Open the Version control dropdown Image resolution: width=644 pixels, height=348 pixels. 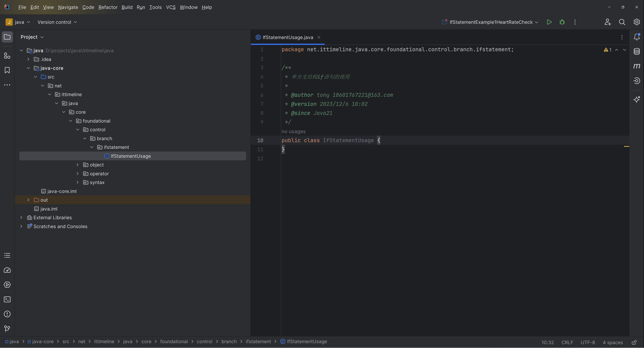[57, 22]
